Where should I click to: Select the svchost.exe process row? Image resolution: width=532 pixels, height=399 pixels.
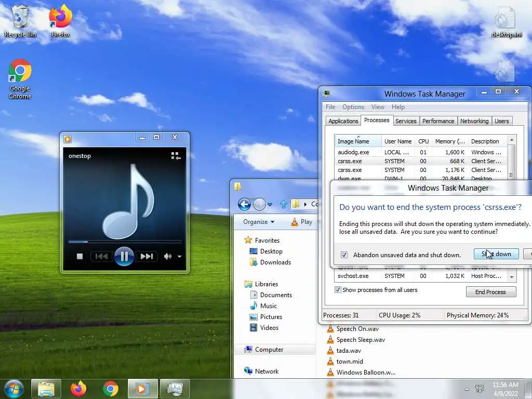click(421, 276)
